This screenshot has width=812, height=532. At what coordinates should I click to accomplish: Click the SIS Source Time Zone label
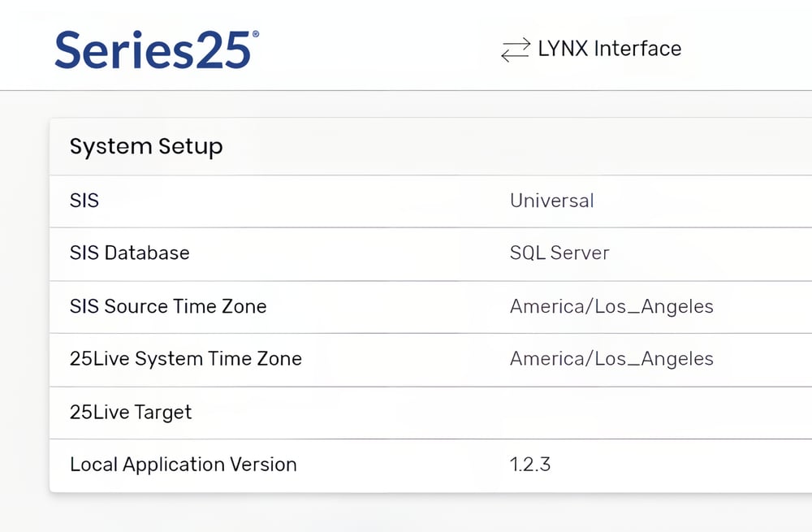[x=168, y=306]
